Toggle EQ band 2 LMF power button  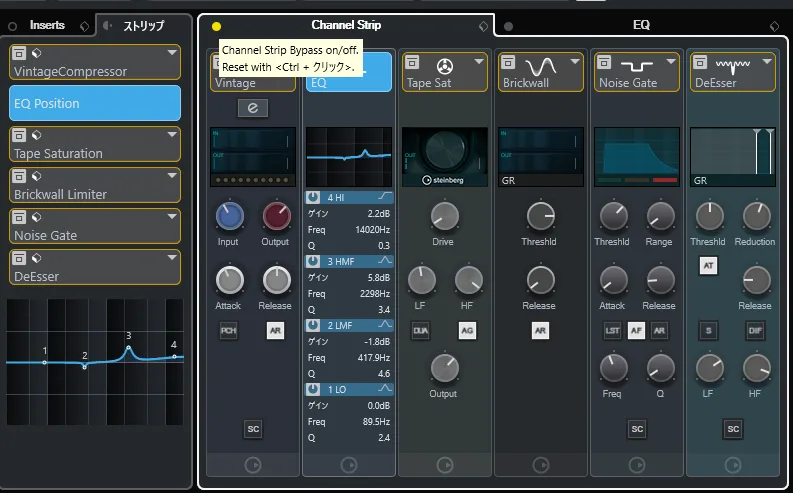coord(313,325)
